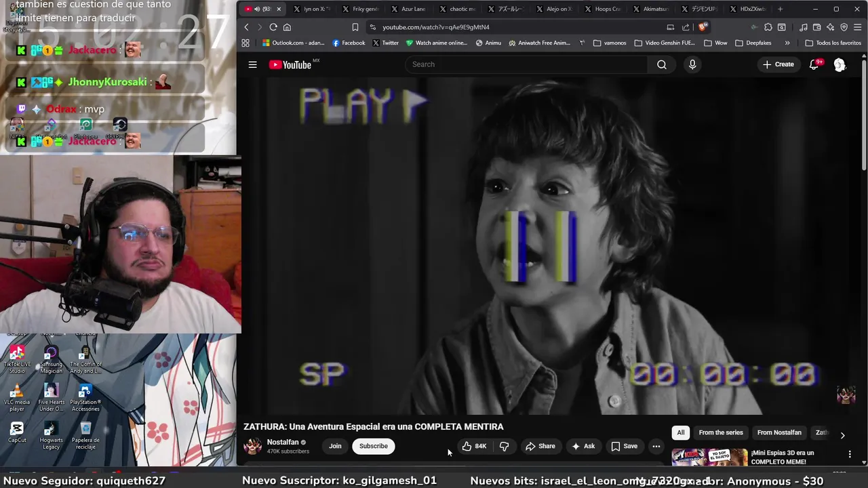
Task: Open a new browser tab
Action: click(780, 9)
